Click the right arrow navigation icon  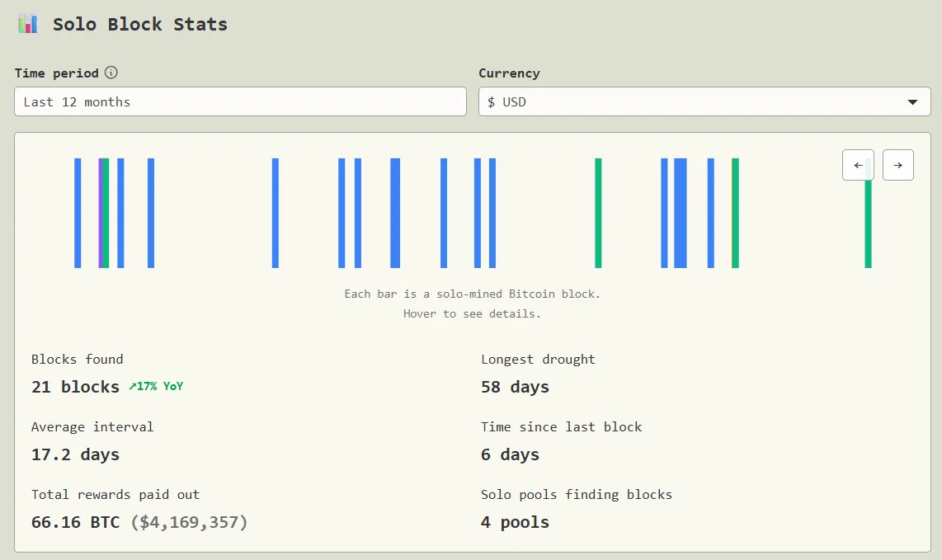[x=898, y=165]
